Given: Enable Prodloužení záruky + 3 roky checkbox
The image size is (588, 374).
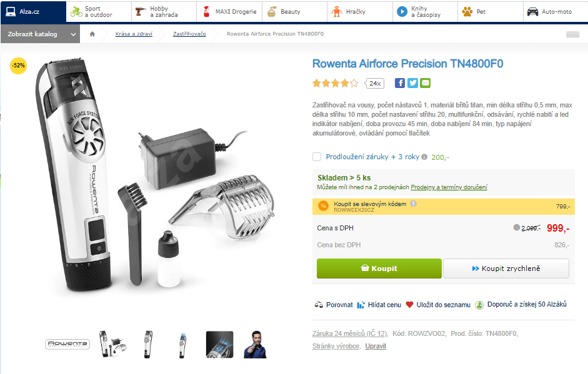Looking at the screenshot, I should click(317, 157).
